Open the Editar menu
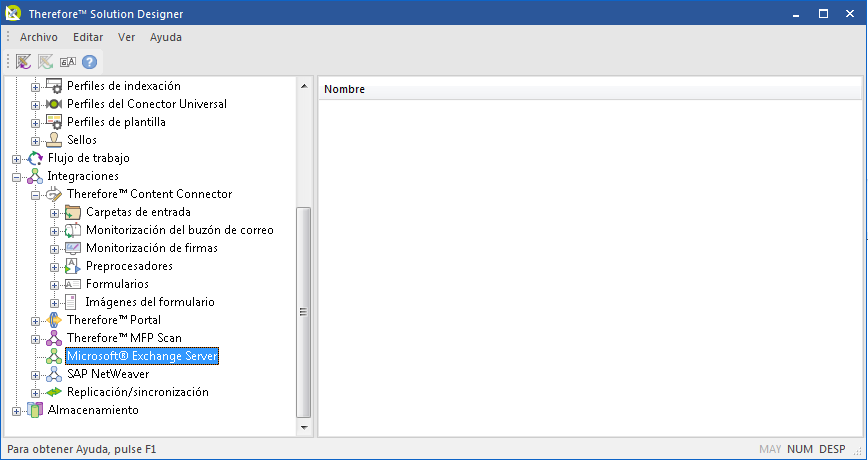The width and height of the screenshot is (868, 461). (x=88, y=38)
